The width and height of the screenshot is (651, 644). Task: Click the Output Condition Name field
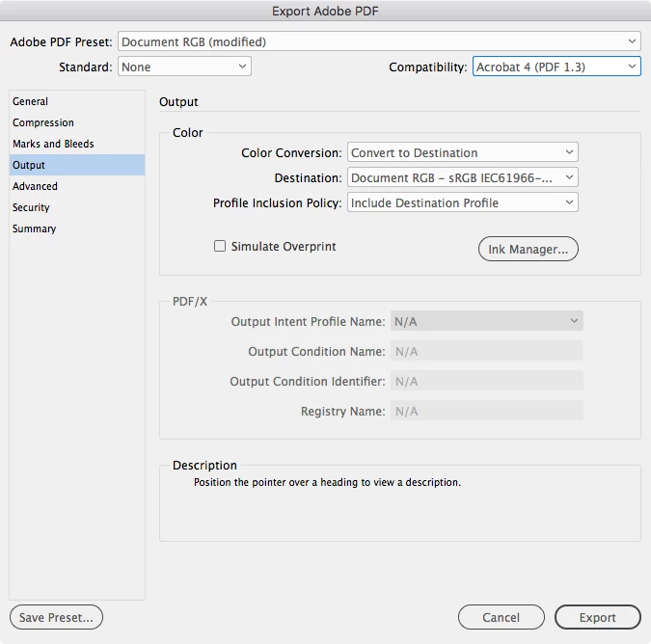(487, 351)
